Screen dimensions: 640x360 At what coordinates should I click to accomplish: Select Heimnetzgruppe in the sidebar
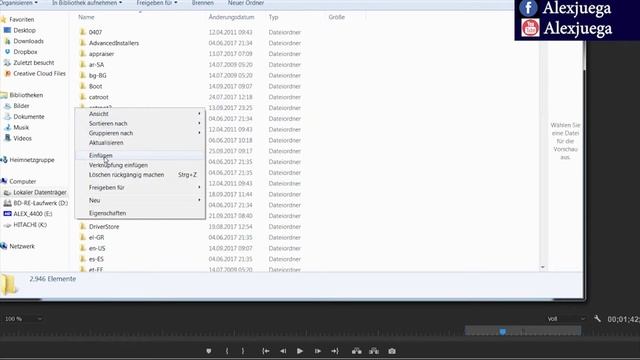pos(31,160)
